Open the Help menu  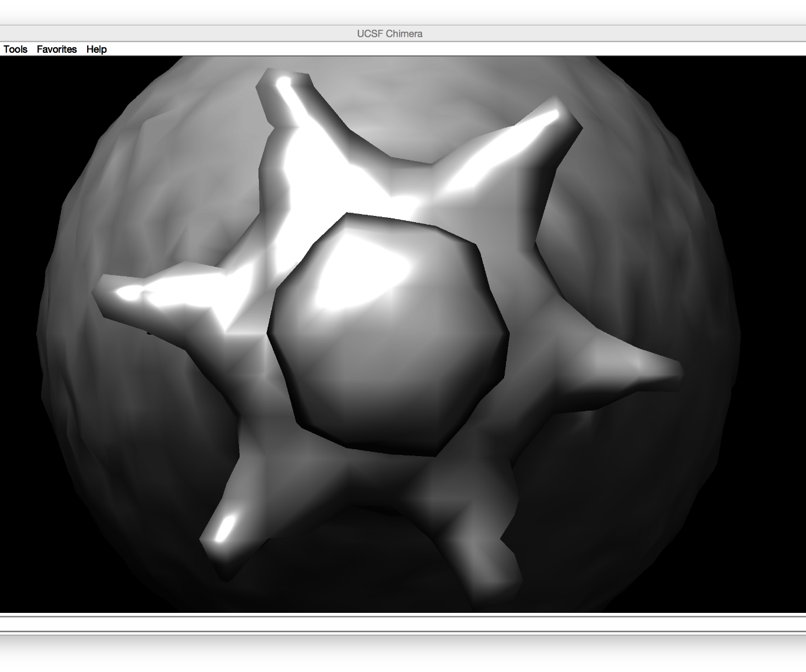96,49
